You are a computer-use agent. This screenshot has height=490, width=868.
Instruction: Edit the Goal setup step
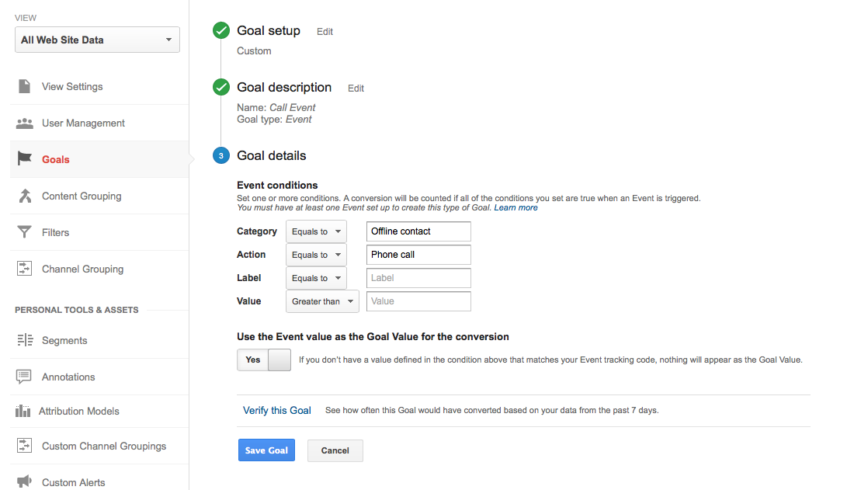point(325,32)
